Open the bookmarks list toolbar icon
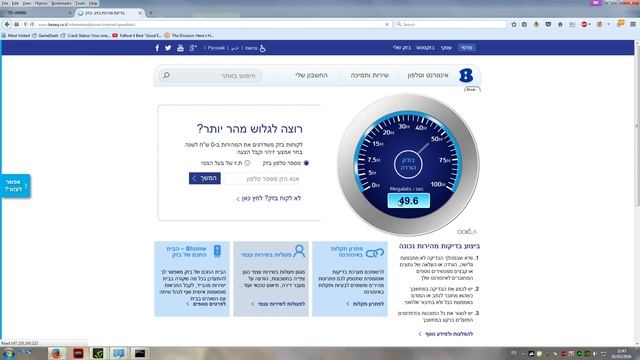Image resolution: width=640 pixels, height=360 pixels. [x=524, y=24]
